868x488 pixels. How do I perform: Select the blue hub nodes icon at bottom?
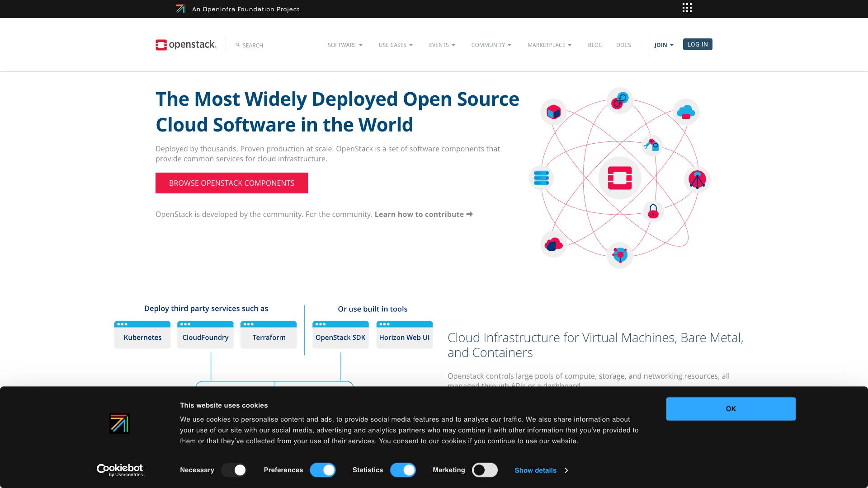click(620, 255)
